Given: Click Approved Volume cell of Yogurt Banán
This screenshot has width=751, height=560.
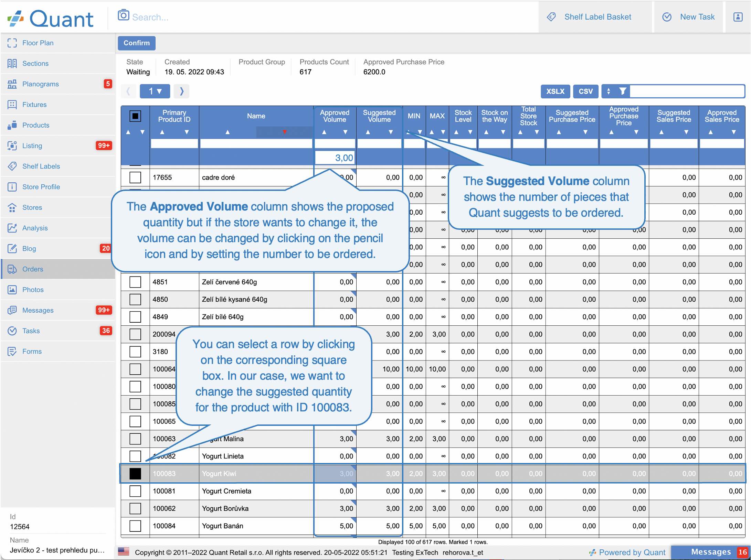Looking at the screenshot, I should point(335,526).
